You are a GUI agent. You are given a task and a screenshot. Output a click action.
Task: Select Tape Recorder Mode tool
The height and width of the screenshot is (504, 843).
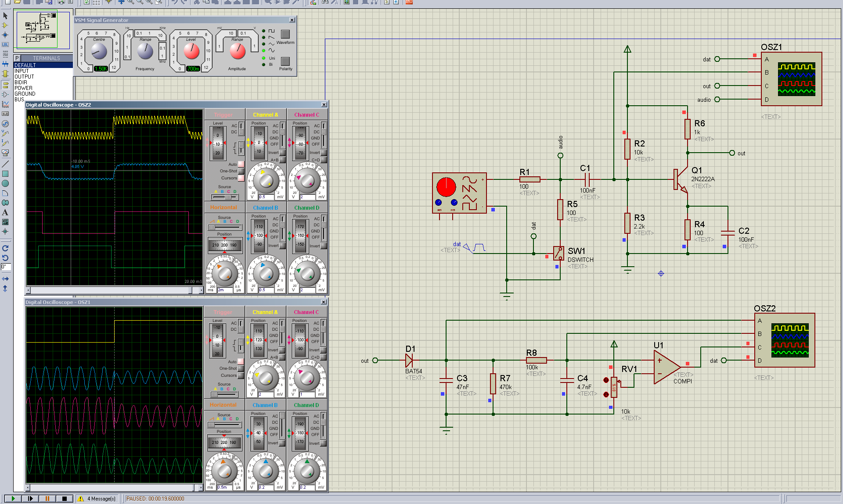pos(5,114)
